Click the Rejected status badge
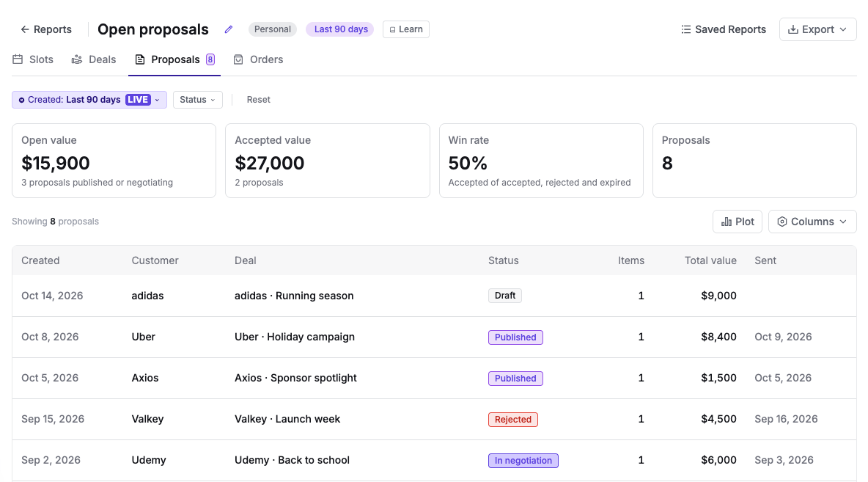868x482 pixels. click(512, 420)
